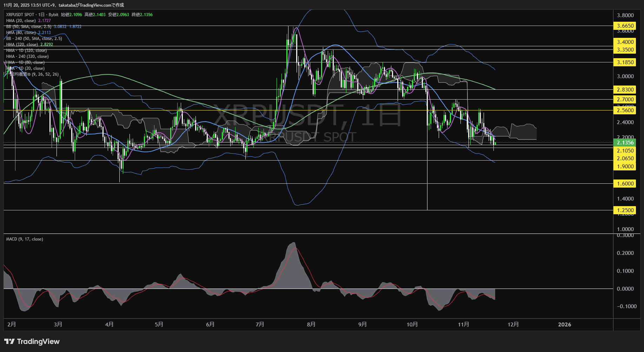
Task: Select the 8月 time axis label
Action: [x=311, y=324]
